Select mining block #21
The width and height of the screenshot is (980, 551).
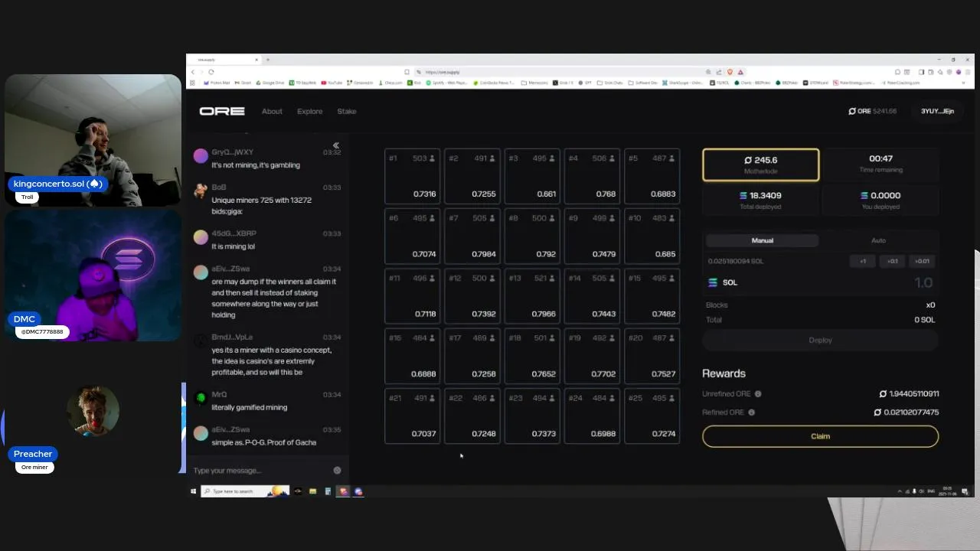(x=412, y=416)
